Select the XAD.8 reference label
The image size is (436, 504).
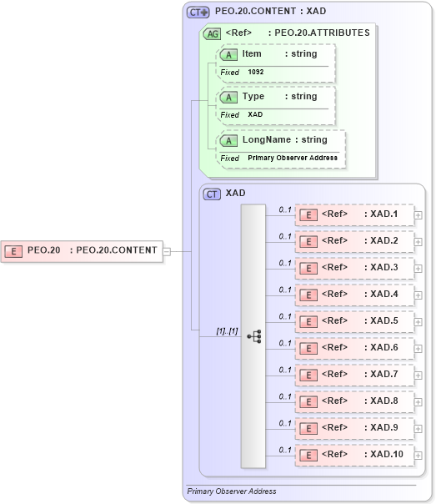(x=359, y=401)
